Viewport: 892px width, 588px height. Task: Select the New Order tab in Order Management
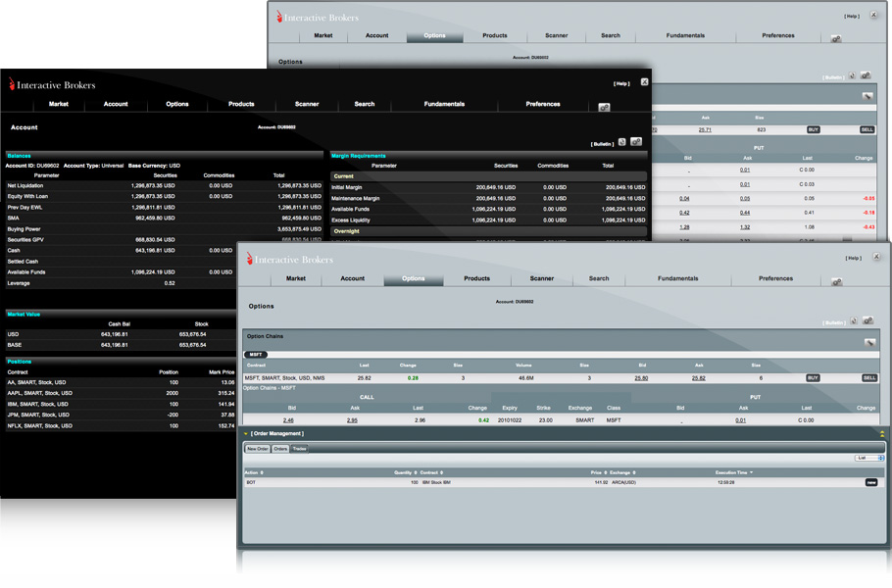pyautogui.click(x=258, y=449)
